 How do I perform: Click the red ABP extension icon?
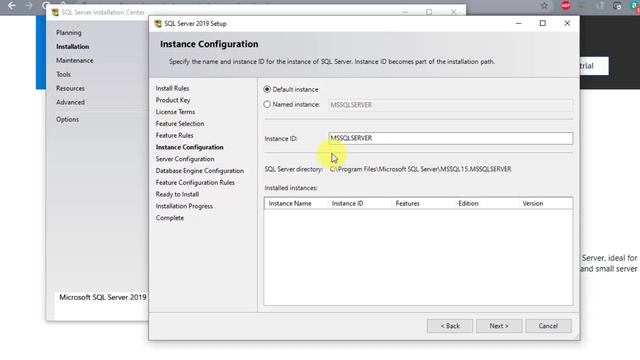(565, 5)
